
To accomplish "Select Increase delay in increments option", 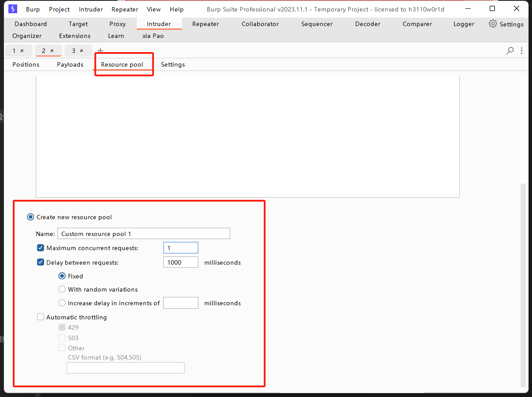I will click(x=62, y=303).
